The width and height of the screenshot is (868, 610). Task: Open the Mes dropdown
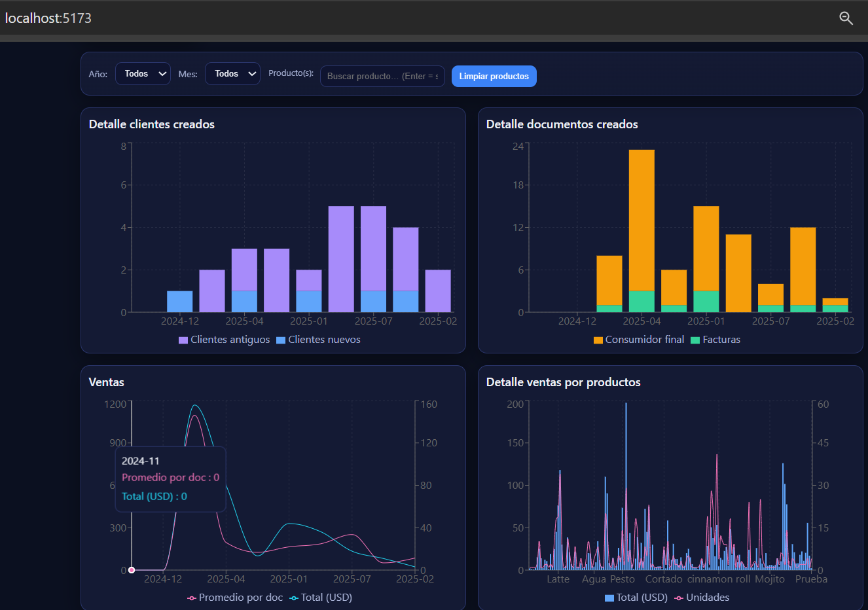pyautogui.click(x=232, y=74)
